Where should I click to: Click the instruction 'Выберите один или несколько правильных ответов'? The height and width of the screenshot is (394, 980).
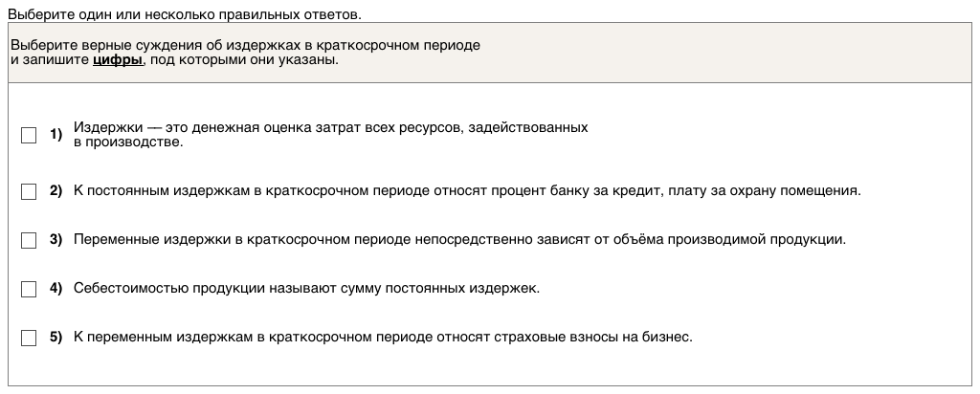[x=185, y=16]
